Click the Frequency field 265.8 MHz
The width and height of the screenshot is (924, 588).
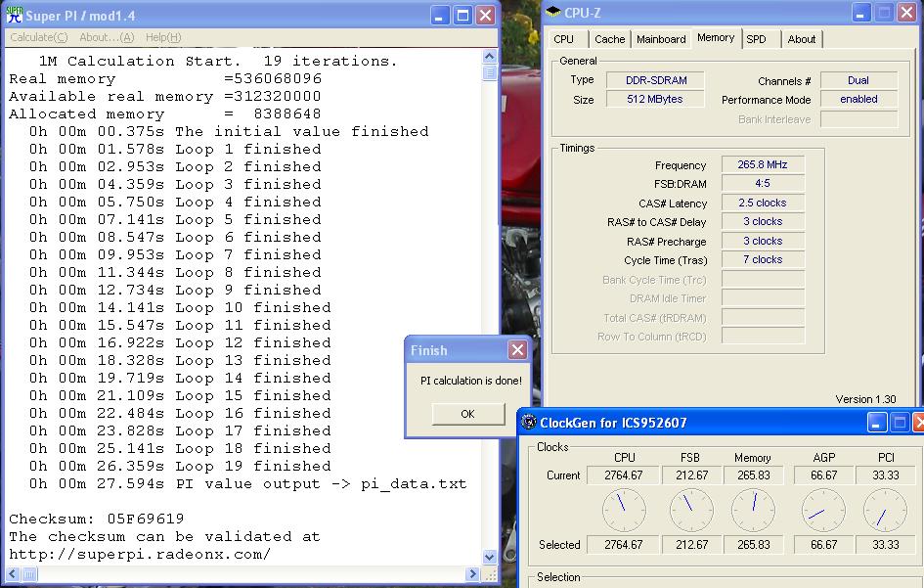pyautogui.click(x=763, y=164)
